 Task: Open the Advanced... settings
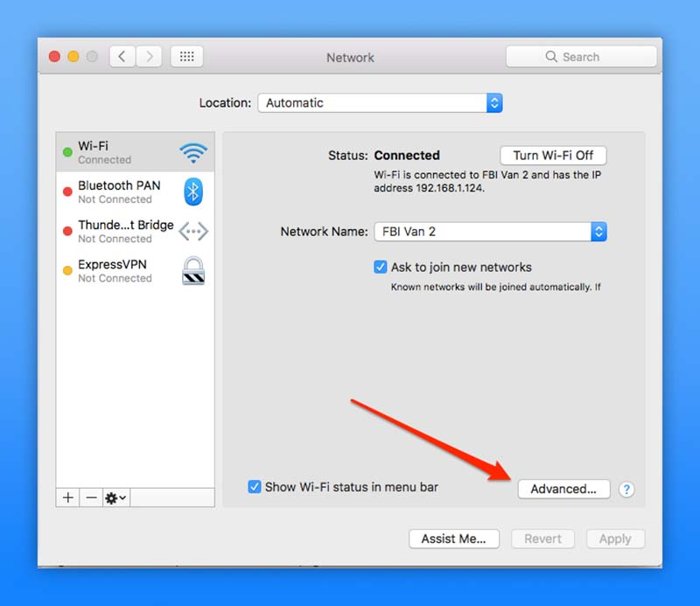click(563, 490)
